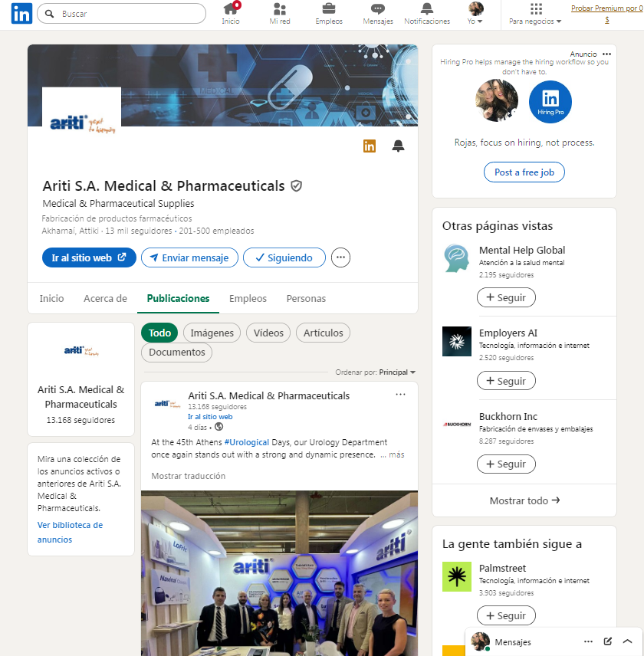Open messaging panel options ellipsis

coord(588,641)
